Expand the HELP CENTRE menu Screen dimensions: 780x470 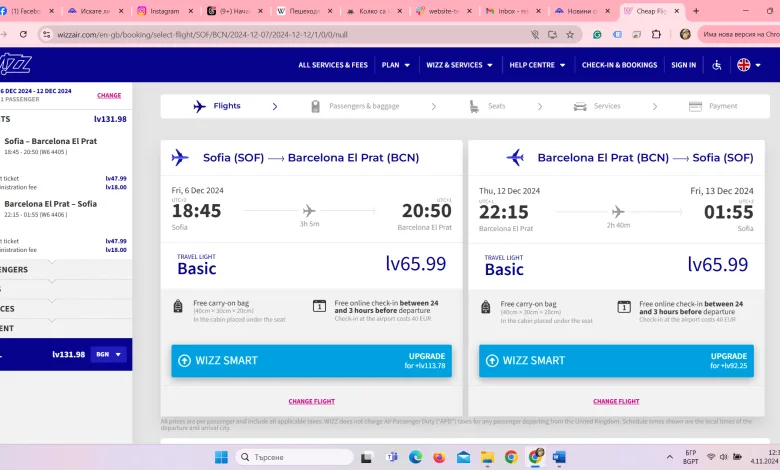point(537,65)
